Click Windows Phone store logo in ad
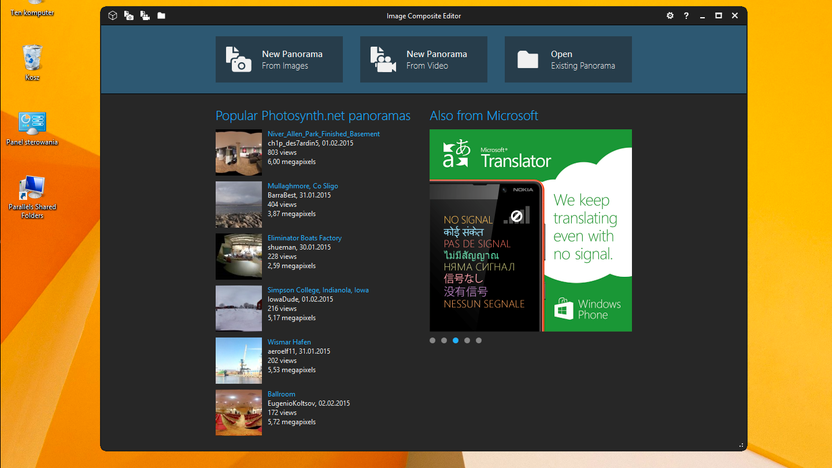 (x=564, y=309)
